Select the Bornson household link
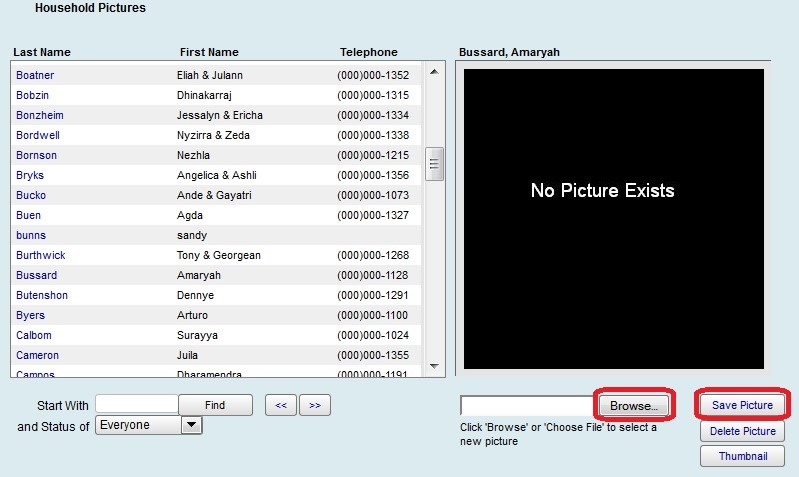 [x=36, y=155]
